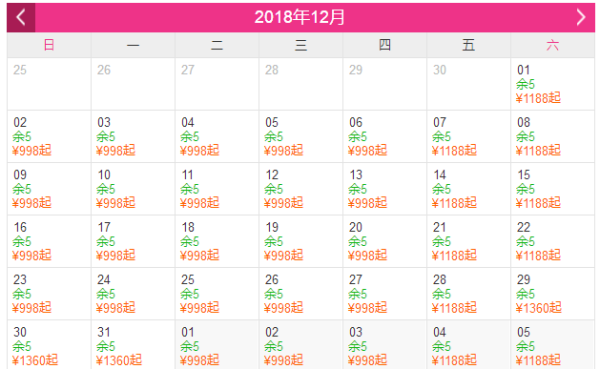The height and width of the screenshot is (369, 600).
Task: Select December 17 date cell
Action: coord(133,242)
